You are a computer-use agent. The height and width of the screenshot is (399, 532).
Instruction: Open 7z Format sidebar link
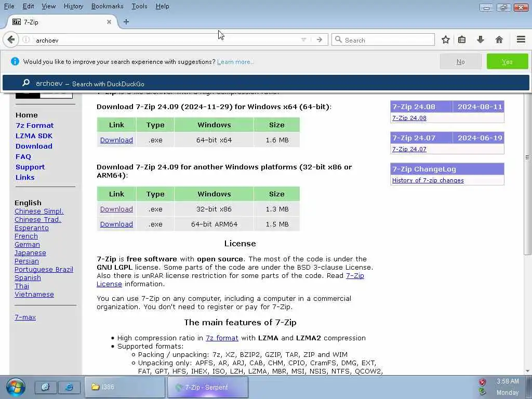tap(35, 125)
